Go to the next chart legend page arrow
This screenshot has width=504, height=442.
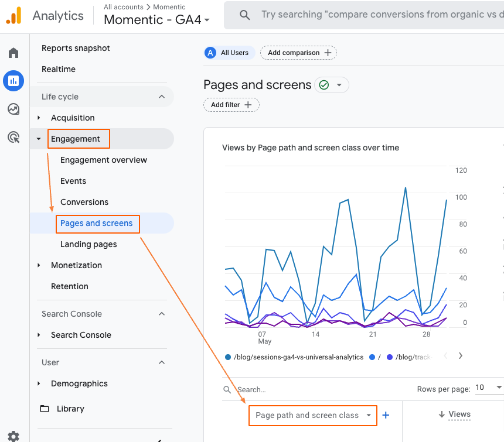tap(461, 356)
